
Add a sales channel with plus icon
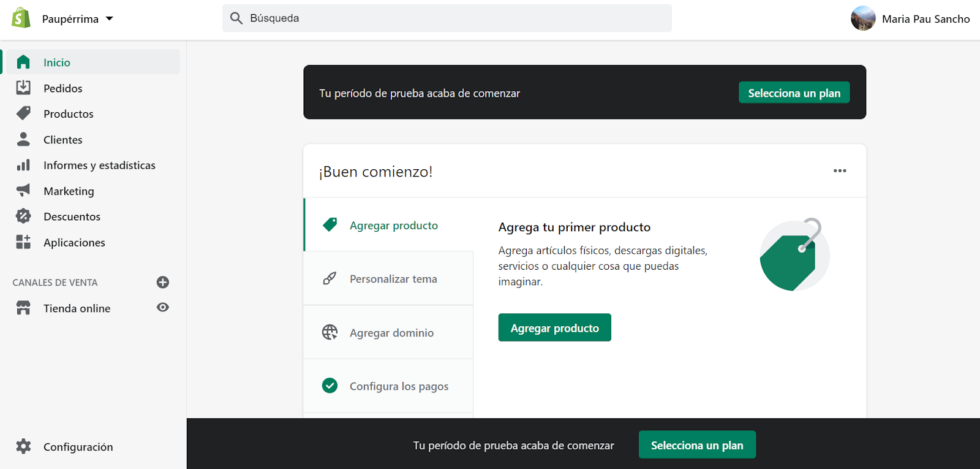coord(163,282)
